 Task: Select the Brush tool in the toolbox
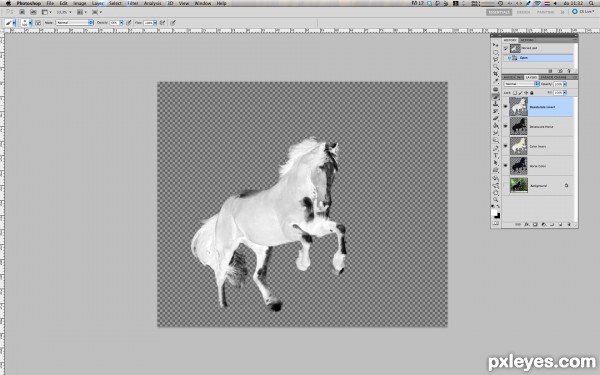(496, 97)
